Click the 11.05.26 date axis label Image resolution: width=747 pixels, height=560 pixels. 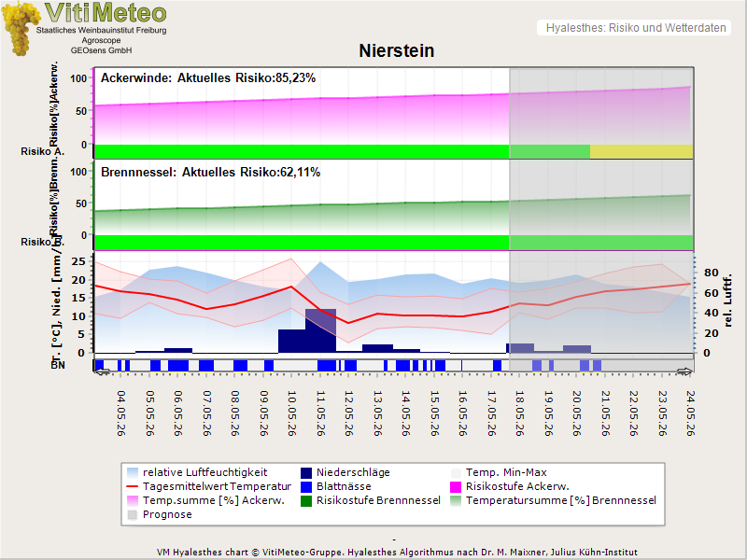click(320, 413)
